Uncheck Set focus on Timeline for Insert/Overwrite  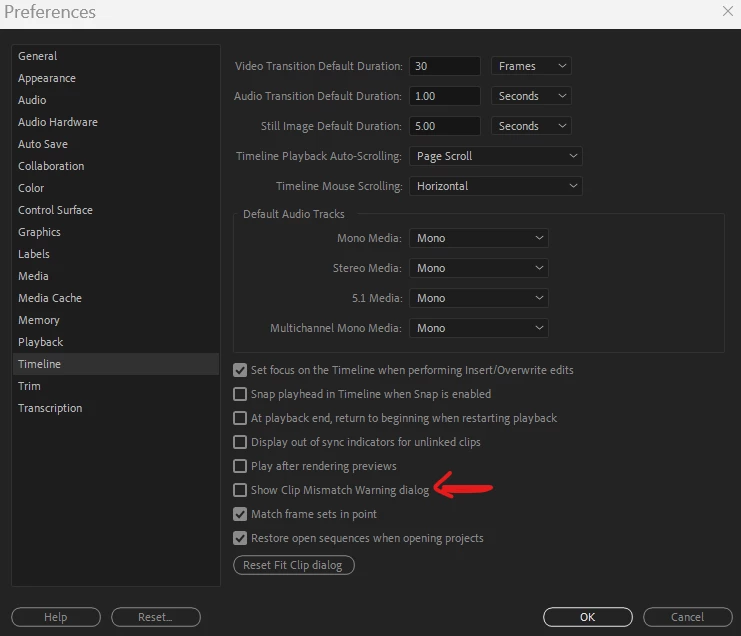pos(240,370)
